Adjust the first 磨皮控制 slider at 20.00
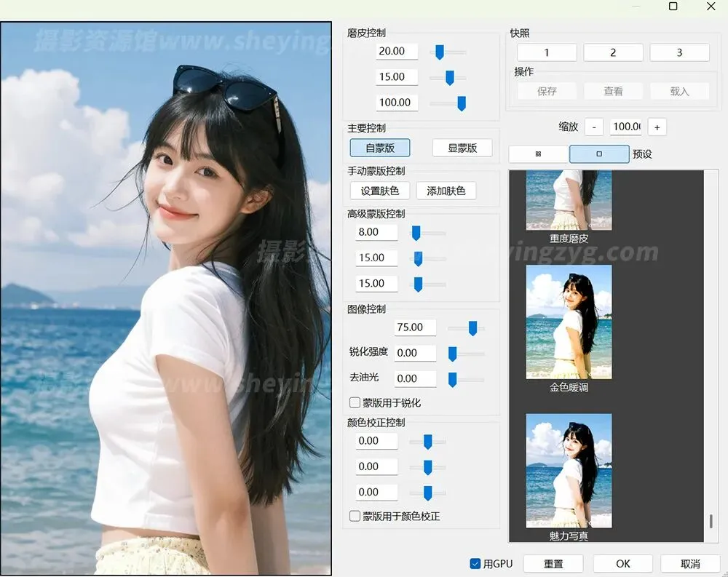728x577 pixels. [440, 52]
